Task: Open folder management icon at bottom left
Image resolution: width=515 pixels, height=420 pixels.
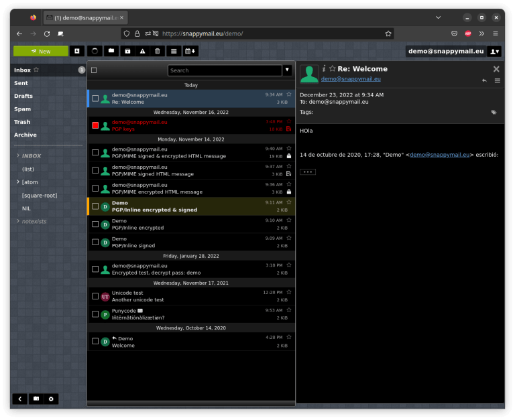Action: tap(36, 399)
